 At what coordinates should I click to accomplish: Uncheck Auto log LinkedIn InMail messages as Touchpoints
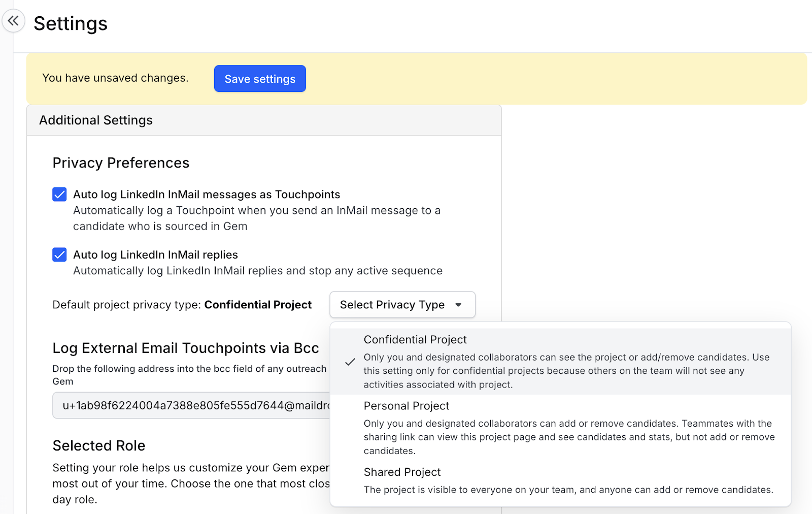coord(59,195)
